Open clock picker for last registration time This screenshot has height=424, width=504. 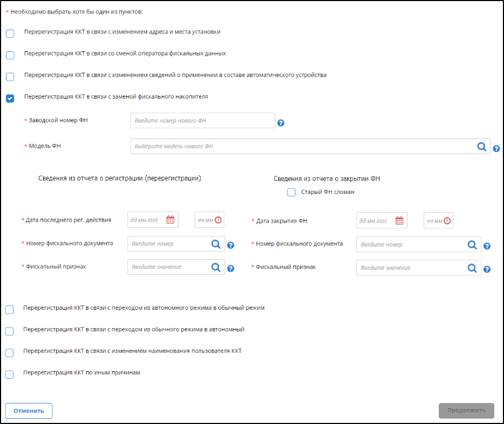pos(218,220)
